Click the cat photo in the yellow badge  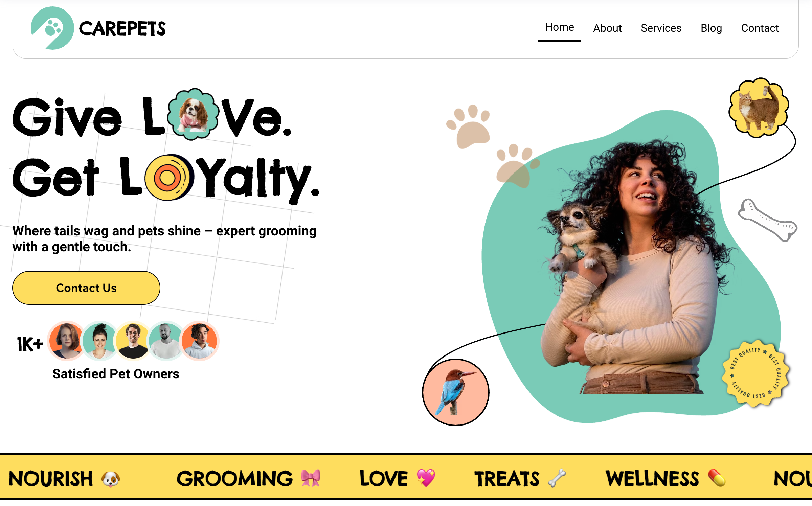pos(759,108)
